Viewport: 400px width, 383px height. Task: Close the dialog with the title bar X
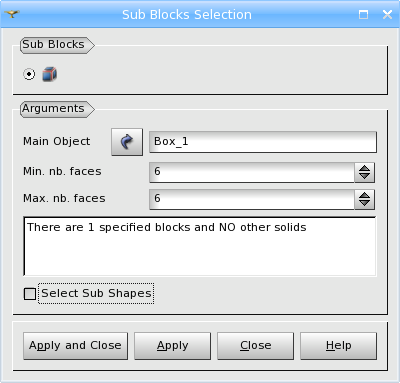(x=387, y=15)
